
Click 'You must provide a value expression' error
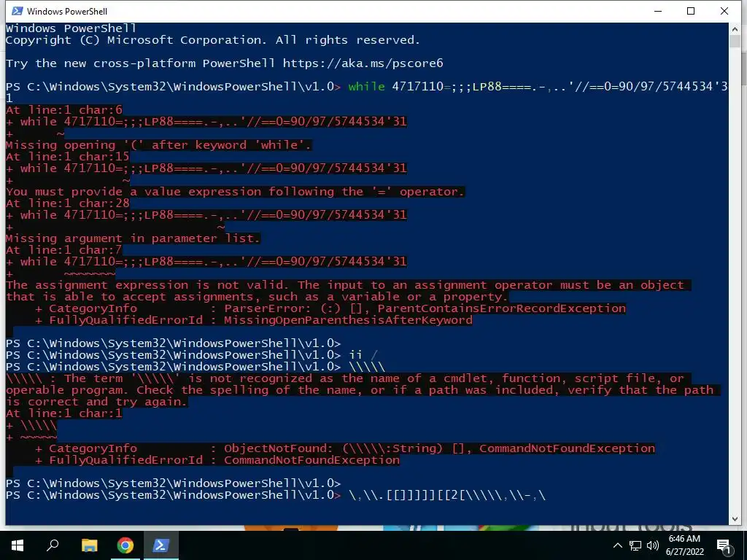(234, 192)
